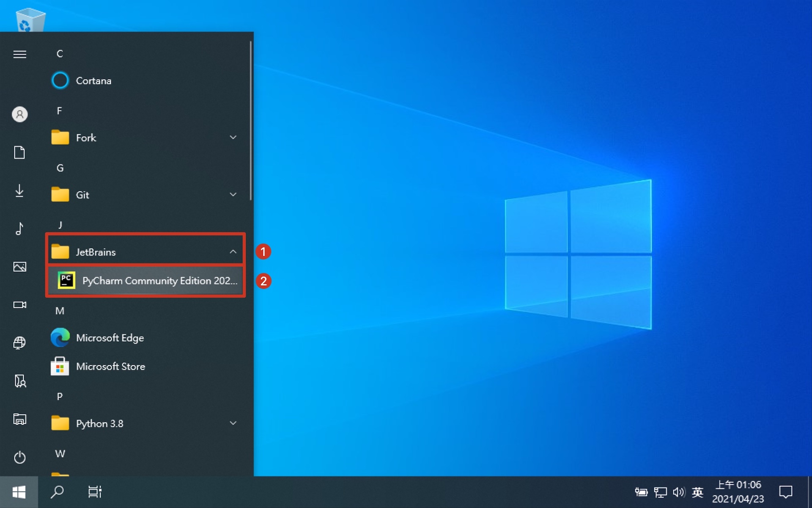Open the clock showing 01:06 2021/04/23

(738, 492)
